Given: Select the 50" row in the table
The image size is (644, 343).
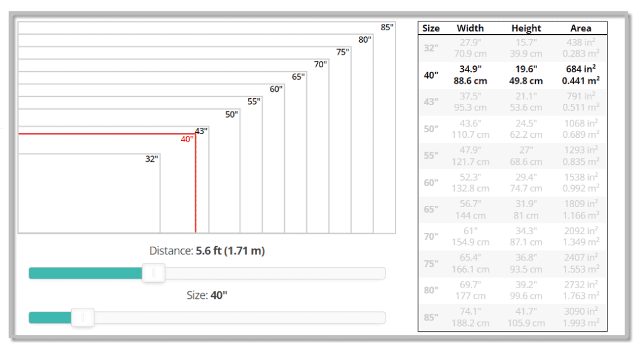Looking at the screenshot, I should tap(512, 129).
